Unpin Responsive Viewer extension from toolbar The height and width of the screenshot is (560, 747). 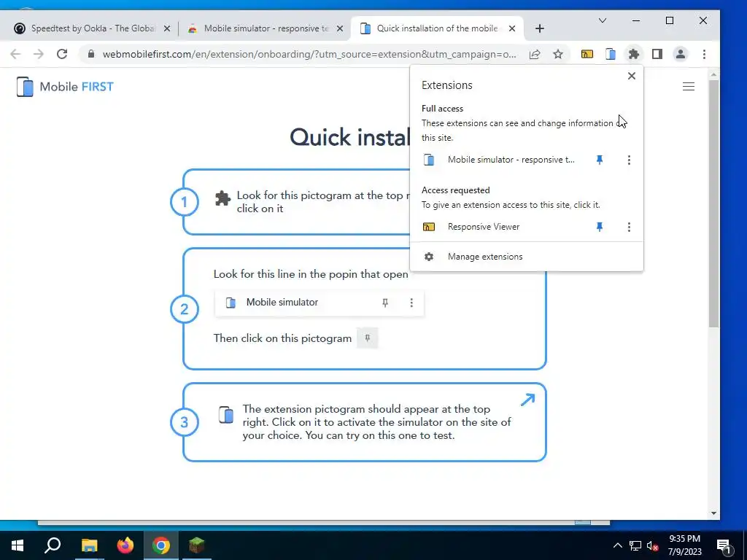click(600, 227)
